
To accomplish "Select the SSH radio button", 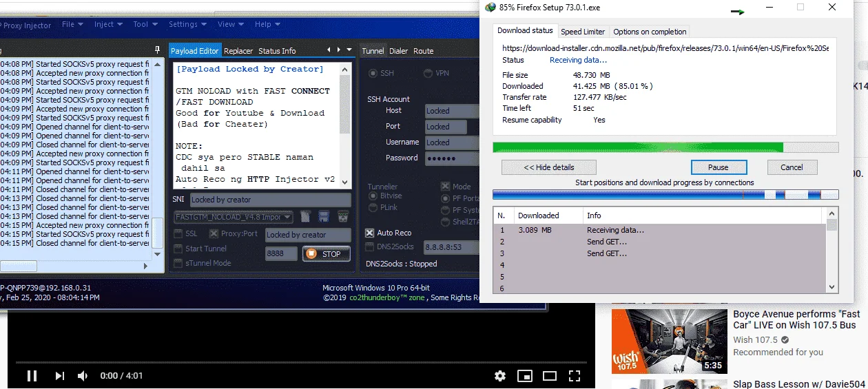I will (x=373, y=74).
